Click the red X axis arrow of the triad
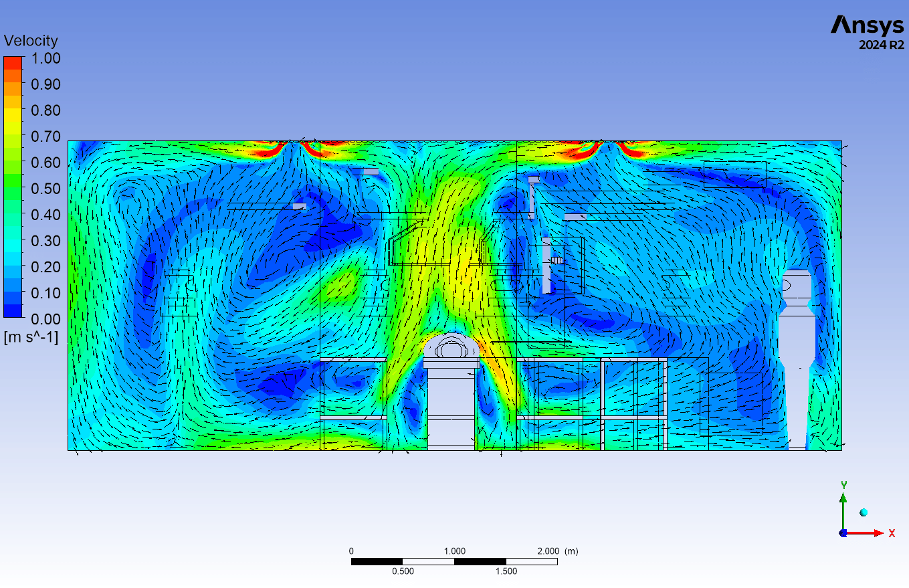The image size is (909, 588). tap(871, 533)
